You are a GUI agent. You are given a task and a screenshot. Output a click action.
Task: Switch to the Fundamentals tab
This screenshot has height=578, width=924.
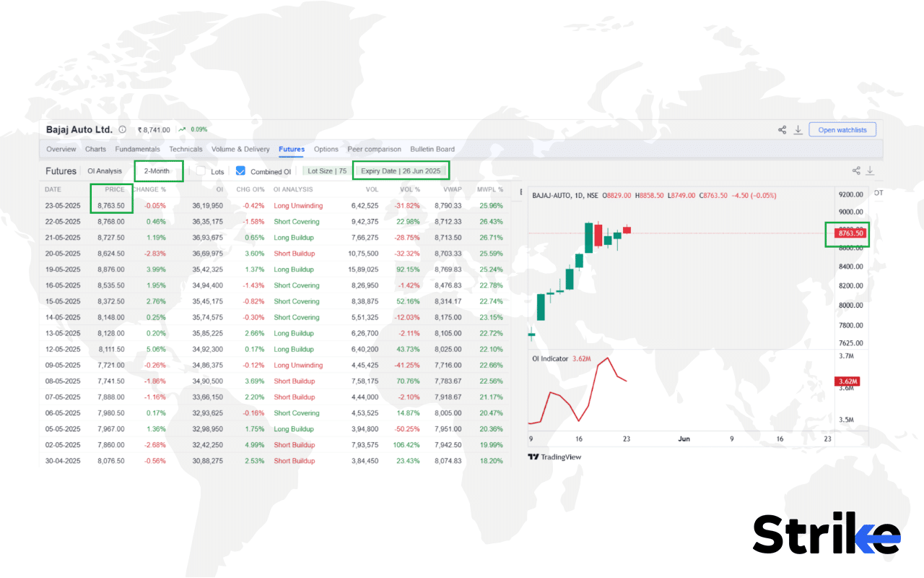[x=137, y=149]
